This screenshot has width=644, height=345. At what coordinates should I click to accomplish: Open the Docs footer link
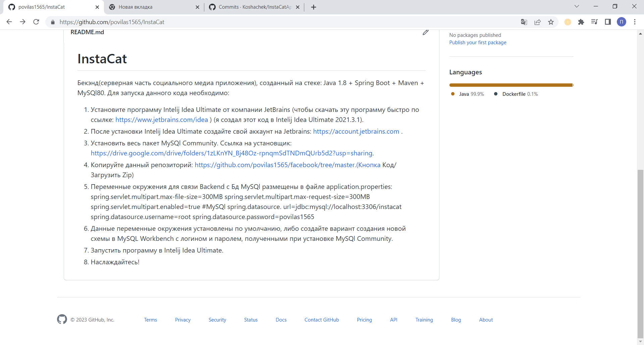tap(281, 320)
